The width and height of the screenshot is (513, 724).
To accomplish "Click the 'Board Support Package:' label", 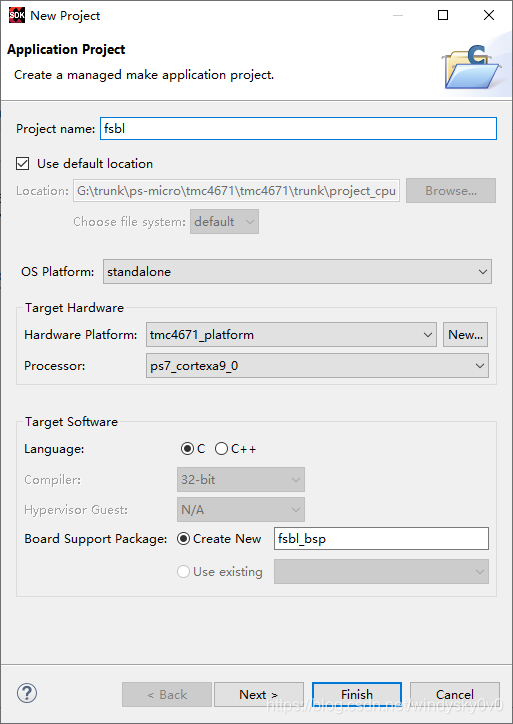I will pos(96,539).
